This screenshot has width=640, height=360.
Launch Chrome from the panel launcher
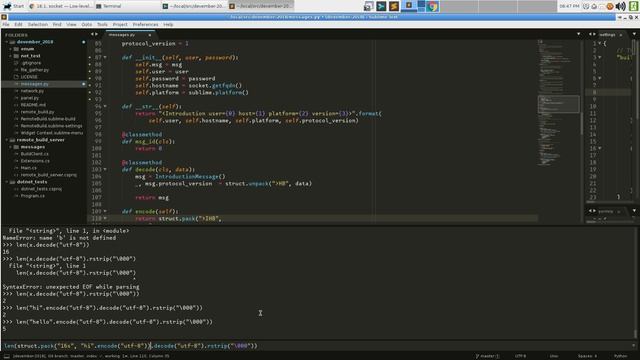coord(433,6)
